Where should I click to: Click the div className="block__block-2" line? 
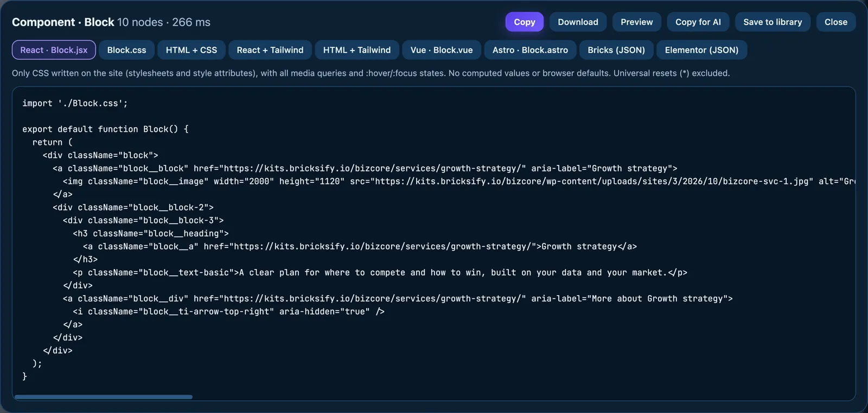pyautogui.click(x=133, y=207)
